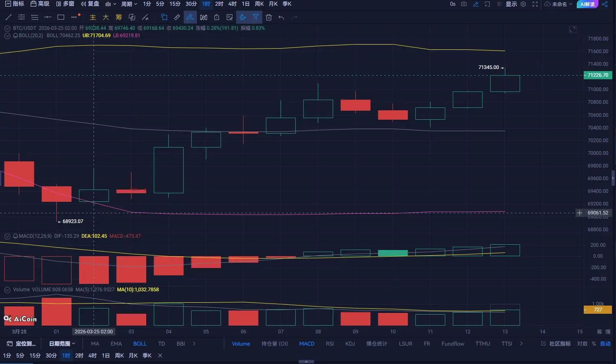616x364 pixels.
Task: Click the candlestick compare tool icon
Action: 203,17
